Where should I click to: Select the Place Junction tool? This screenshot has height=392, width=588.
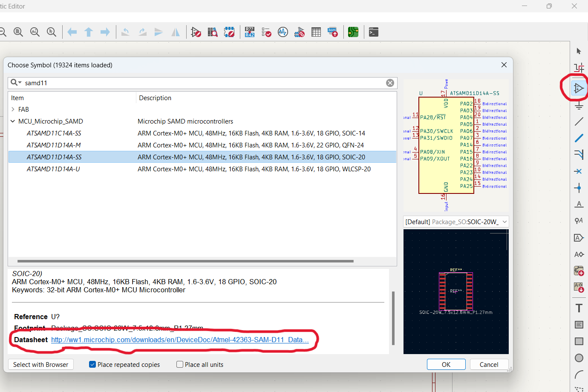[x=579, y=188]
